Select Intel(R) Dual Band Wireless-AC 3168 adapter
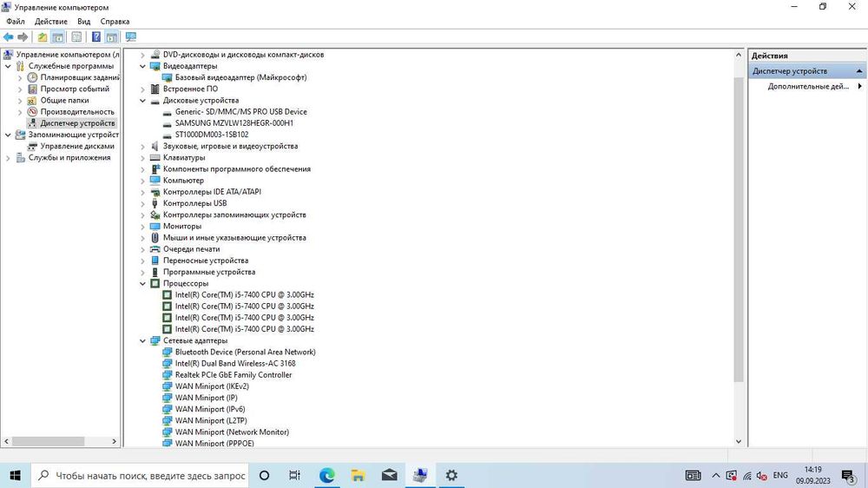This screenshot has height=488, width=868. pyautogui.click(x=235, y=363)
